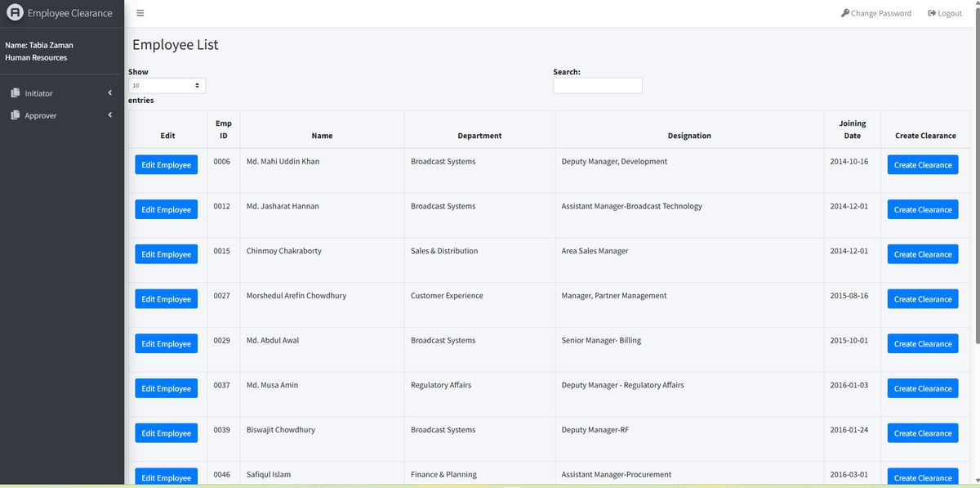Click the Logout exit icon

(x=932, y=13)
